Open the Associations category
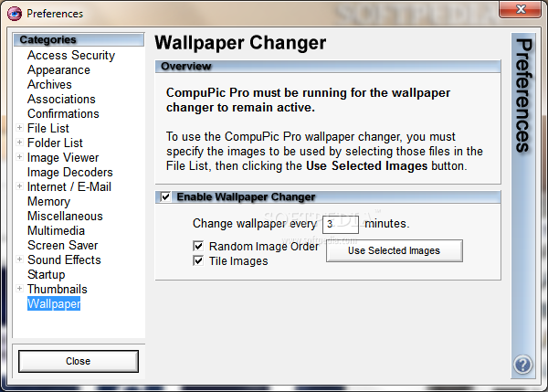Screen dimensions: 548x392 61,99
